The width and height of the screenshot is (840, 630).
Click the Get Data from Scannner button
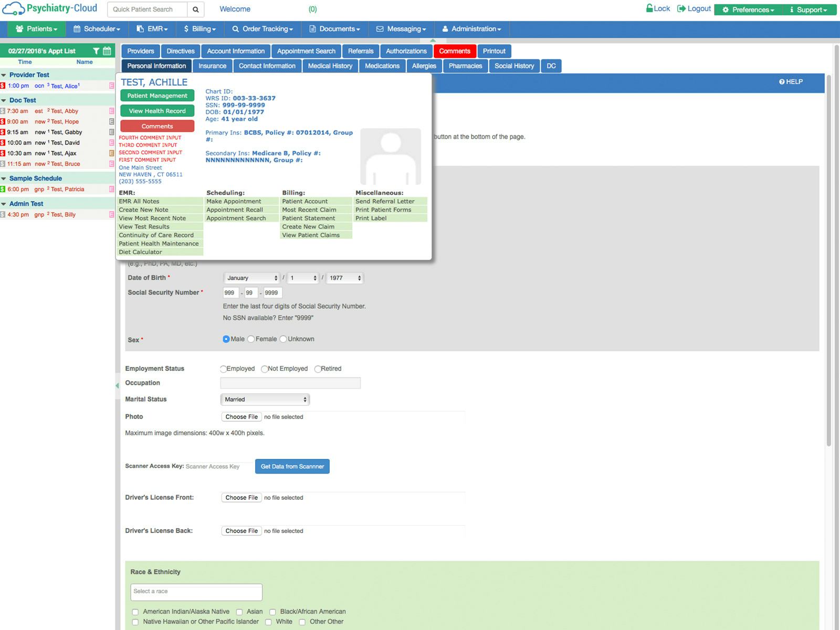[292, 466]
